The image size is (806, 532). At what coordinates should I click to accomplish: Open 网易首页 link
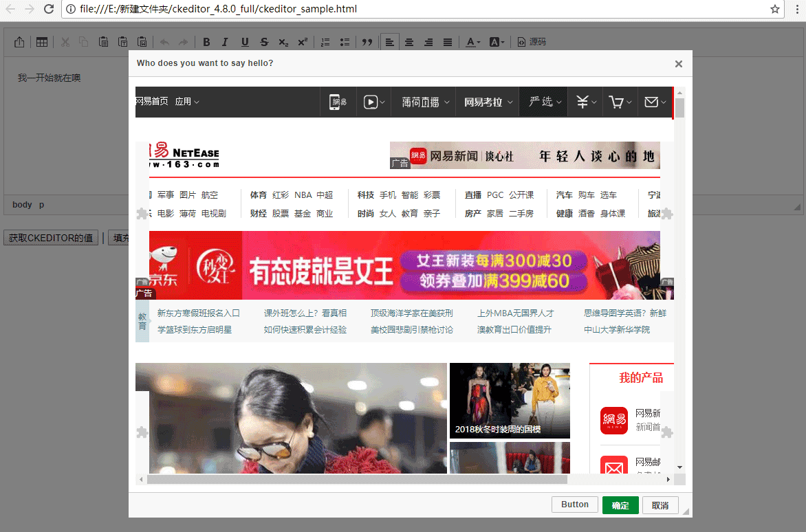[x=151, y=101]
